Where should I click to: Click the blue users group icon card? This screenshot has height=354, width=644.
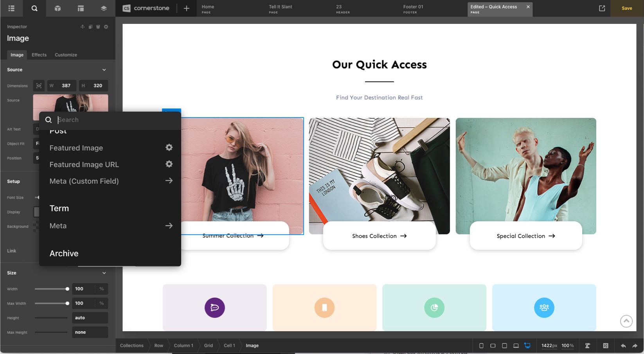click(x=544, y=307)
